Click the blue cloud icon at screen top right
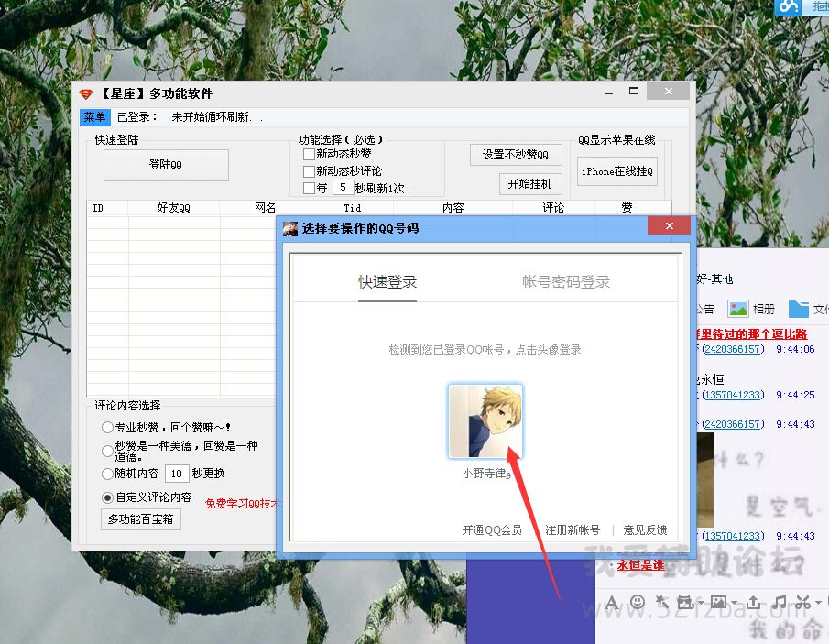This screenshot has height=644, width=829. point(788,6)
